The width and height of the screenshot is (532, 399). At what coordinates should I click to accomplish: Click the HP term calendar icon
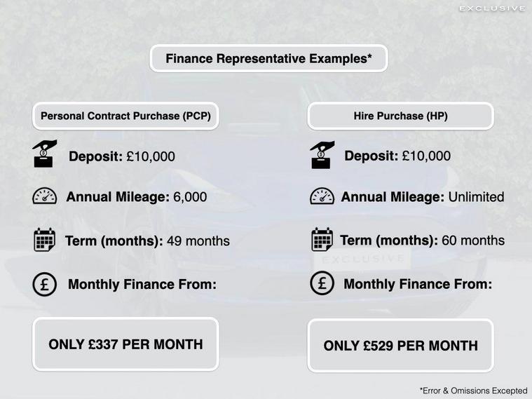[322, 240]
